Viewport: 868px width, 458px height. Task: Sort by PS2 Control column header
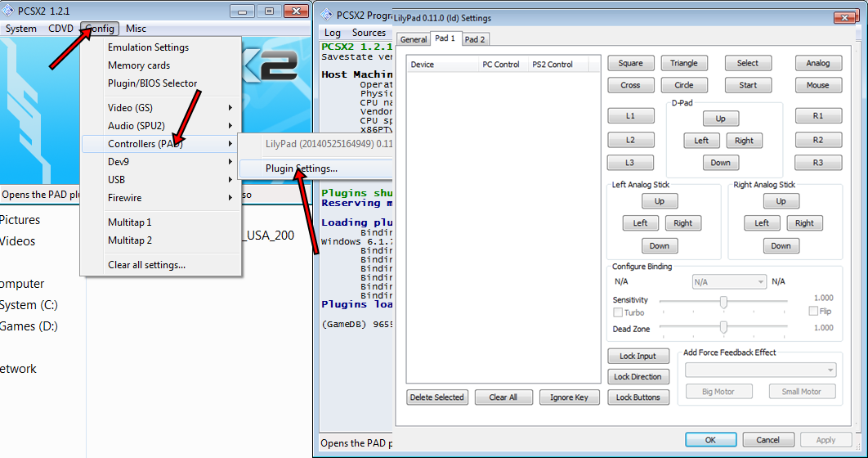[558, 65]
